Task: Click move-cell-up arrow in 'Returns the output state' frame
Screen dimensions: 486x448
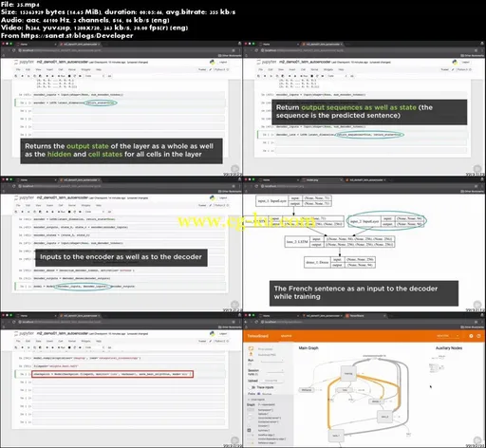Action: click(47, 76)
